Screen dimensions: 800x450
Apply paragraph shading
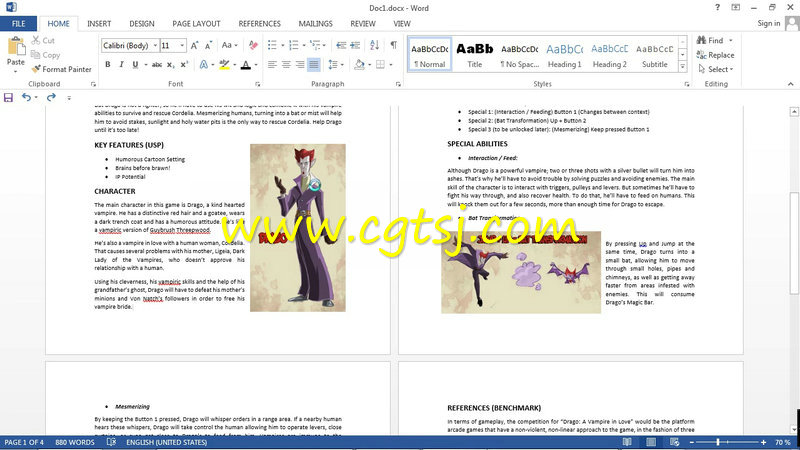(359, 65)
